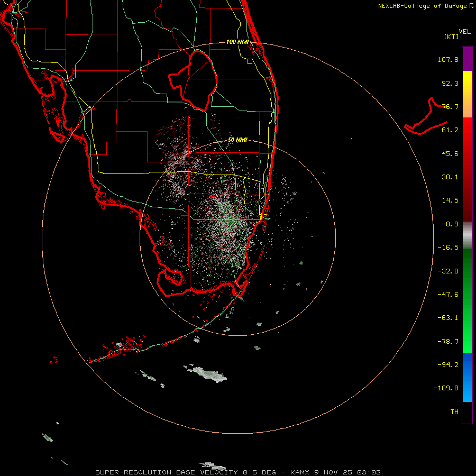Click the 92.3 velocity scale value
Image resolution: width=476 pixels, height=476 pixels.
[x=450, y=83]
